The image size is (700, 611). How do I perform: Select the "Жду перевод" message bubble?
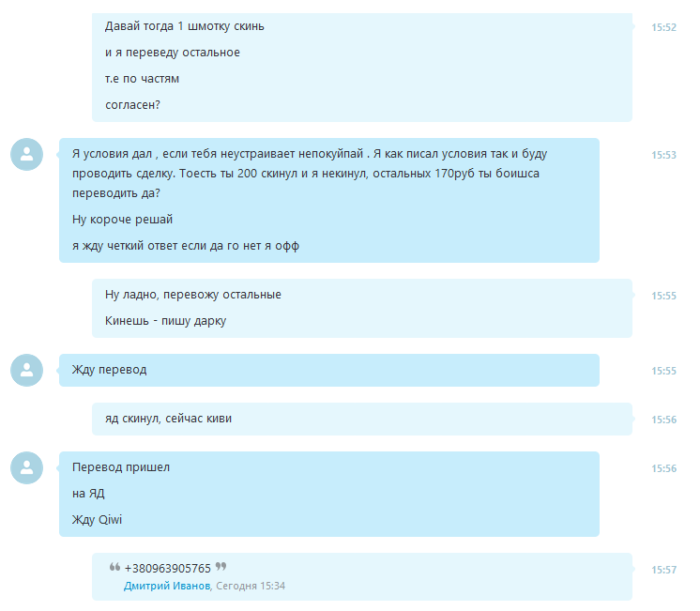click(329, 371)
